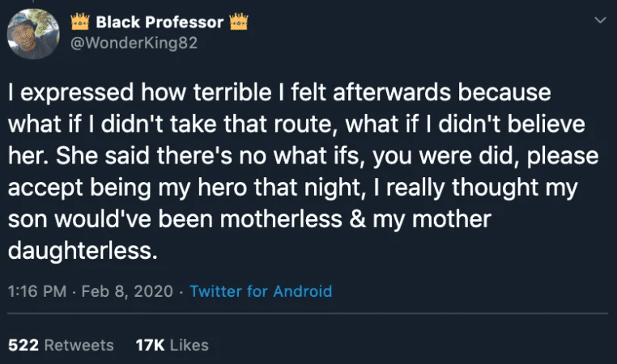617x364 pixels.
Task: Open the Black Professor profile picture
Action: coord(33,34)
